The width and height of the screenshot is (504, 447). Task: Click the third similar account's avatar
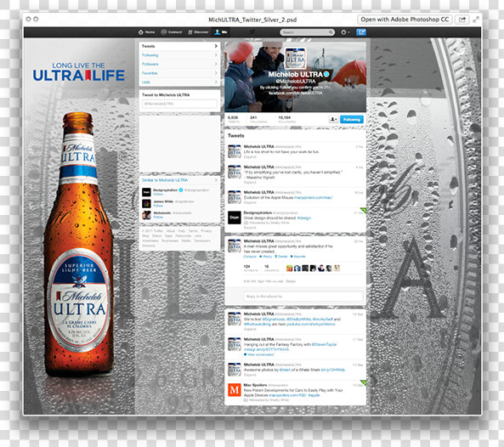point(146,215)
